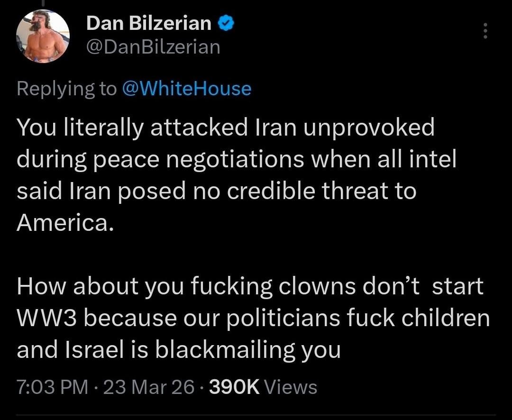Click the "Views" label
Screen dimensions: 512x420
(291, 387)
